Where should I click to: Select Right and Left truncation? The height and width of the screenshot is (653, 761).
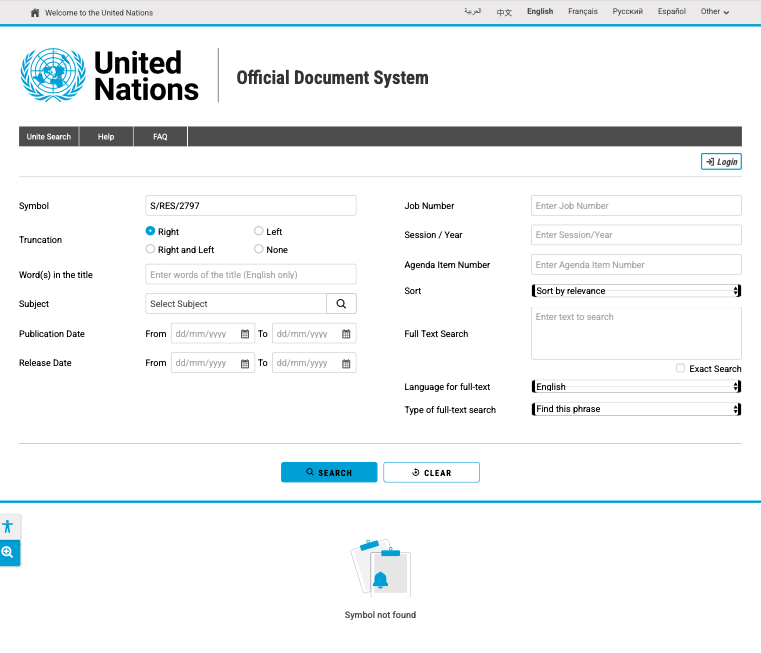coord(150,249)
